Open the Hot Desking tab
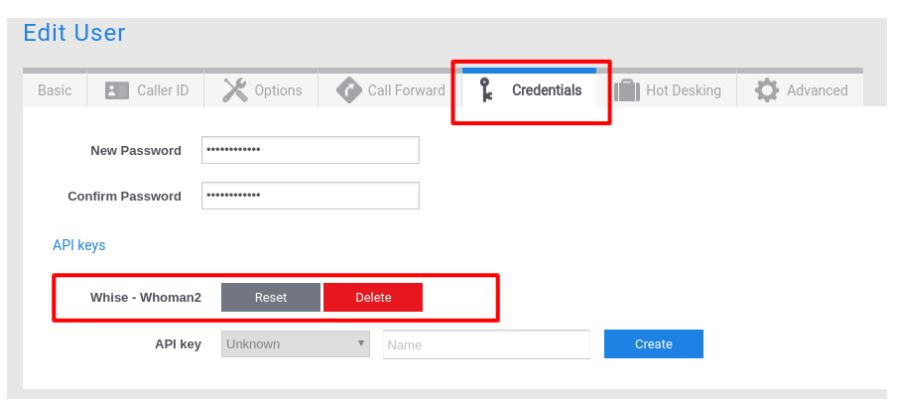This screenshot has width=913, height=414. [683, 91]
